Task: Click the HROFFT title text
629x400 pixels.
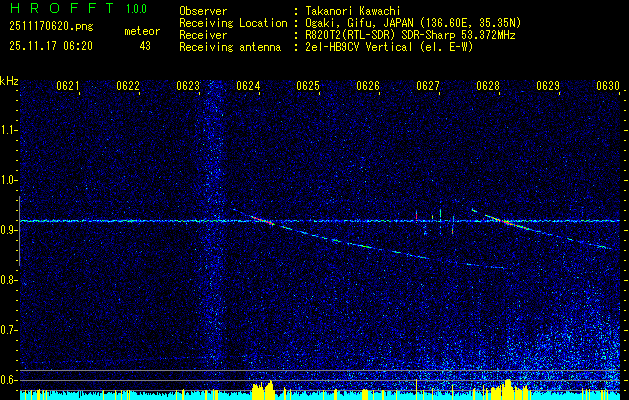Action: (62, 8)
